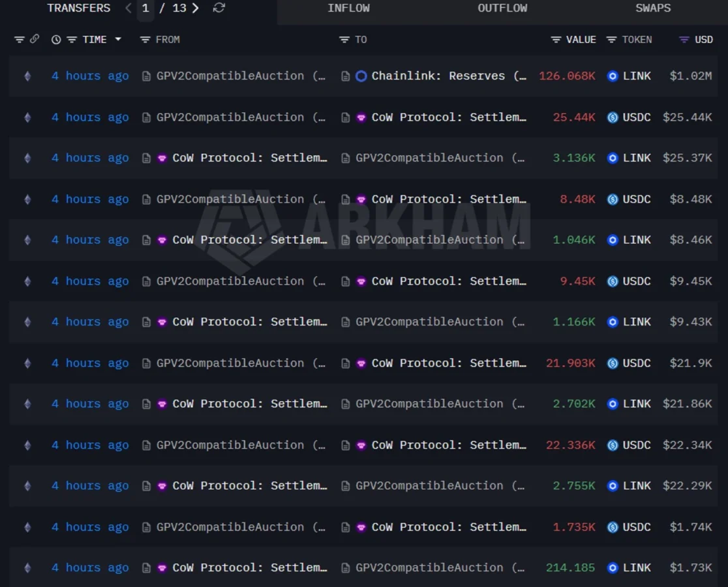The width and height of the screenshot is (728, 587).
Task: Open timestamp of the $22.29K transfer
Action: pyautogui.click(x=90, y=486)
